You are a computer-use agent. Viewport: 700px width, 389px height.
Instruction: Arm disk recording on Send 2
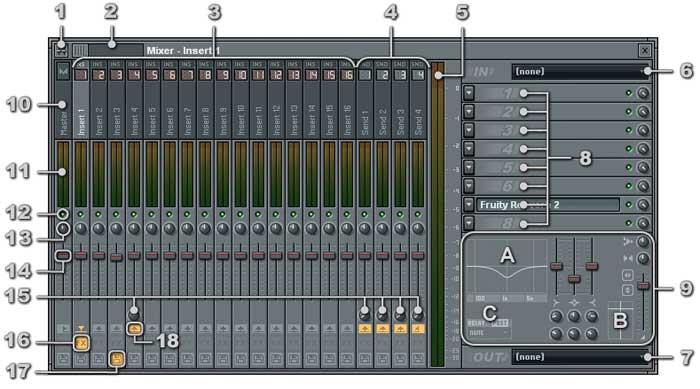coord(382,358)
